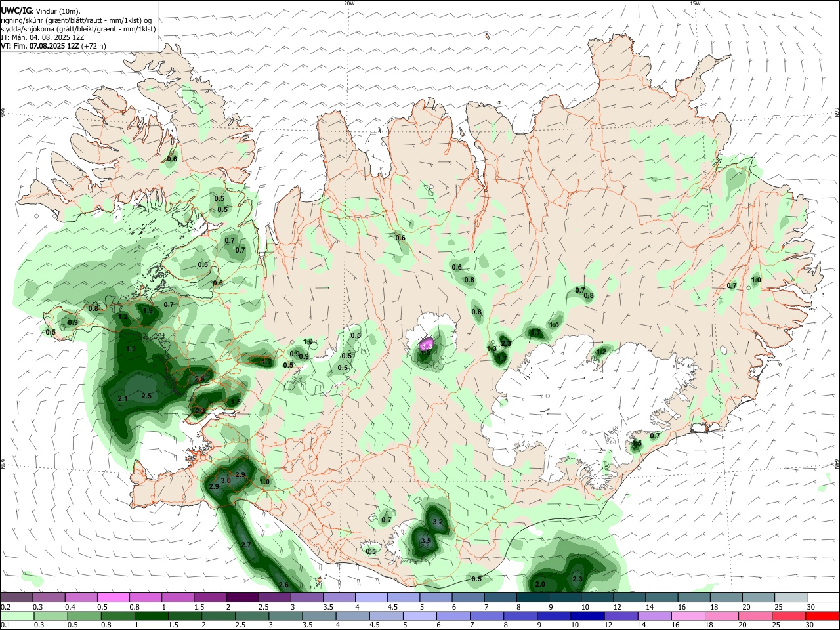Click the 1.0 value beside 0.7 near east coast
The image size is (840, 630).
click(756, 280)
